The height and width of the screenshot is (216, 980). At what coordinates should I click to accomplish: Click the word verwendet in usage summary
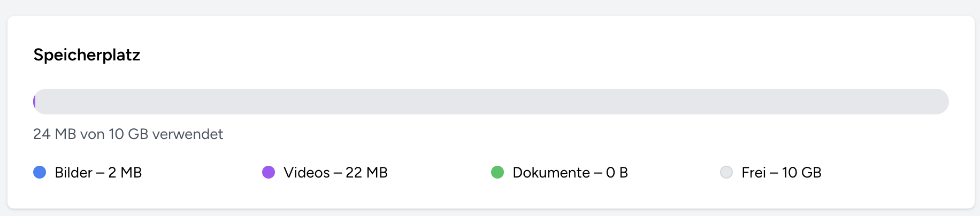[x=187, y=134]
